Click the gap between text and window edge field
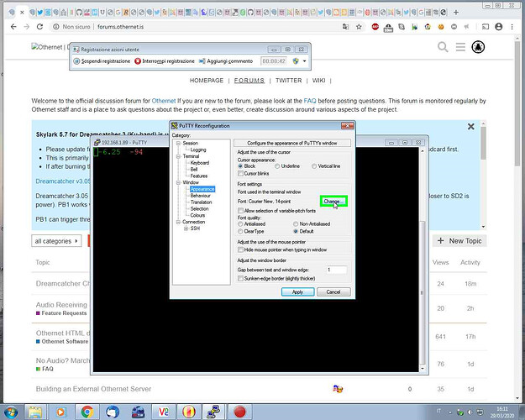Image resolution: width=525 pixels, height=420 pixels. [x=337, y=270]
